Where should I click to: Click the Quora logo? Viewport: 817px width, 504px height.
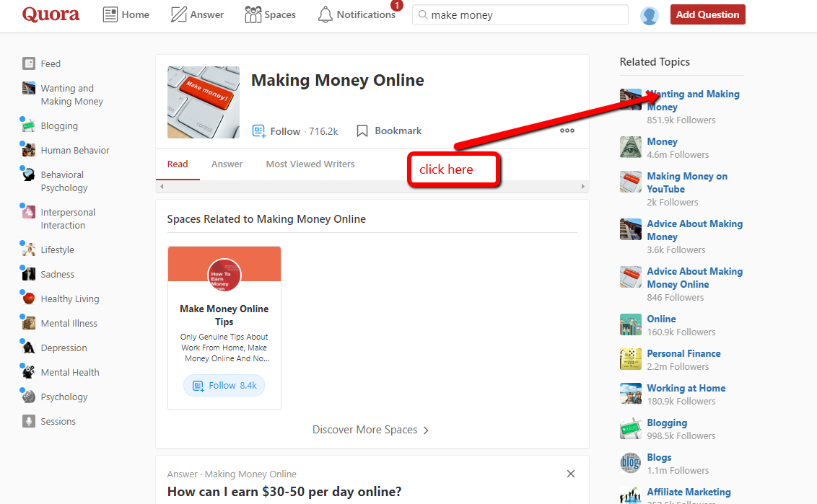(51, 14)
